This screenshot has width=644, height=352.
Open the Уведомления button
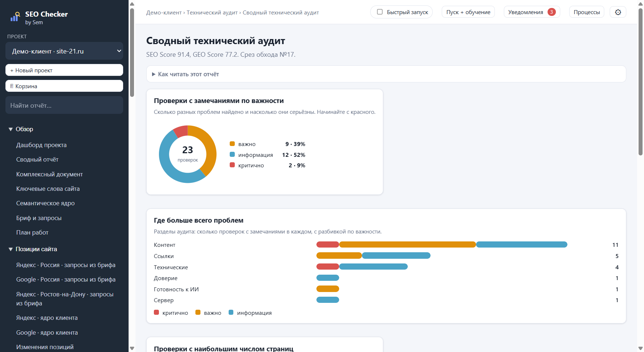532,12
